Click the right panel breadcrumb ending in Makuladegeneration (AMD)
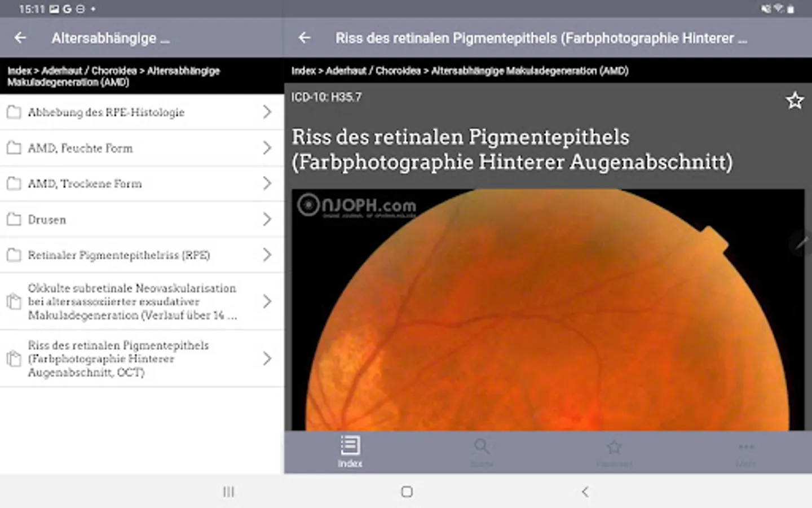Image resolution: width=812 pixels, height=508 pixels. coord(460,71)
